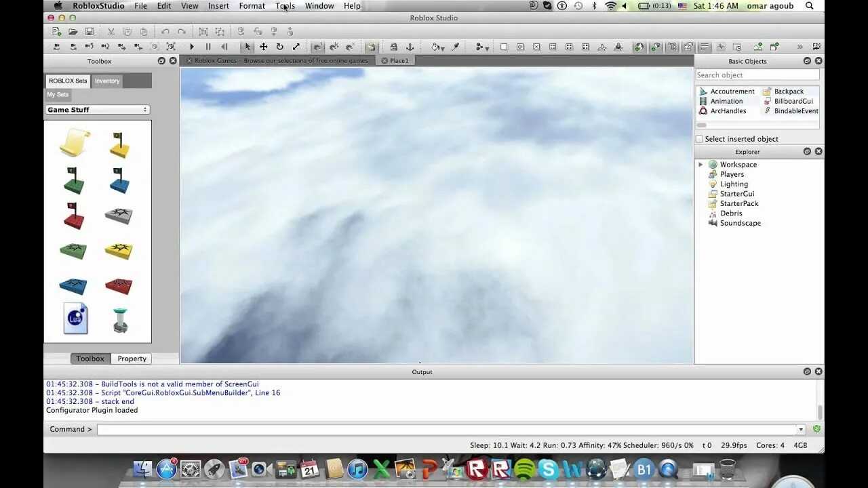Switch to the Inventory tab in Toolbox
Screen dimensions: 868x488
pyautogui.click(x=107, y=81)
